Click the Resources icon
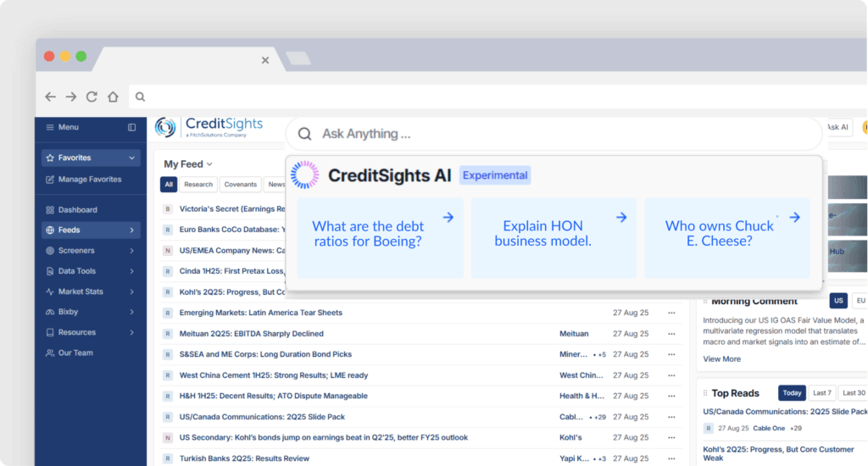This screenshot has width=868, height=466. (x=50, y=333)
